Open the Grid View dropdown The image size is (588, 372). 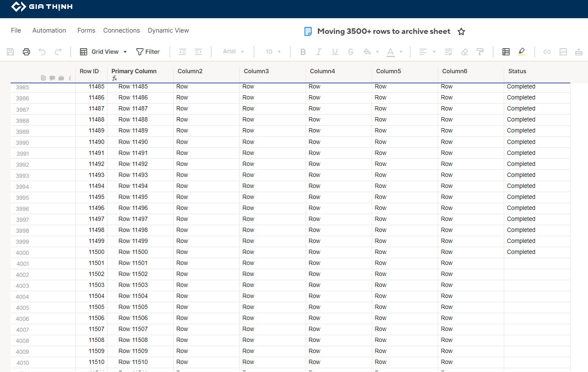click(104, 52)
